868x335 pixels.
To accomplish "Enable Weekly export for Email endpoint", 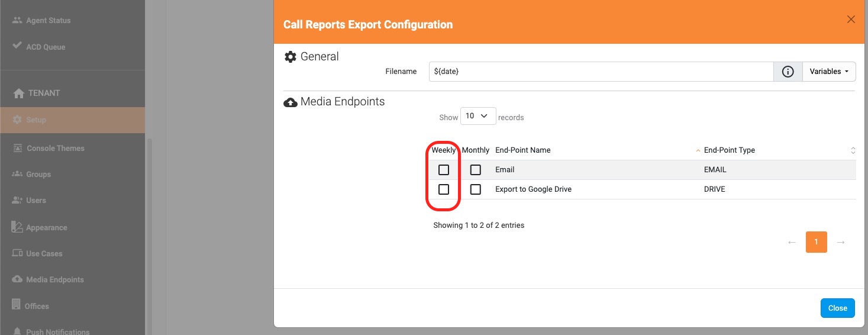I will coord(444,170).
